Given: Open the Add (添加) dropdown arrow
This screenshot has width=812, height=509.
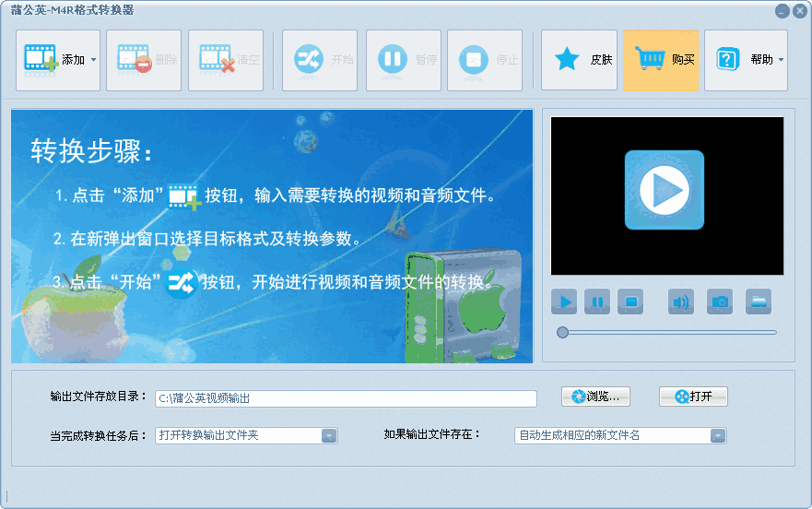Looking at the screenshot, I should pyautogui.click(x=93, y=60).
